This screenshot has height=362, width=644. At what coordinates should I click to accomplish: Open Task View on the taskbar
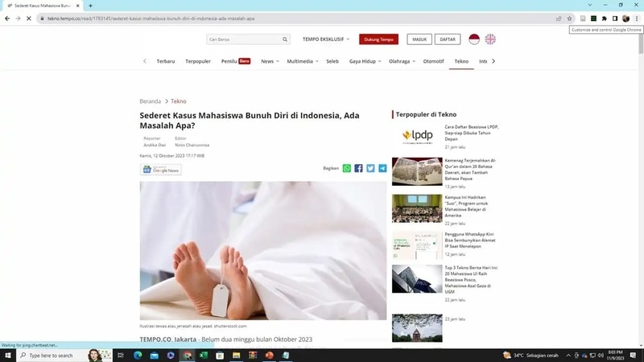coord(120,355)
